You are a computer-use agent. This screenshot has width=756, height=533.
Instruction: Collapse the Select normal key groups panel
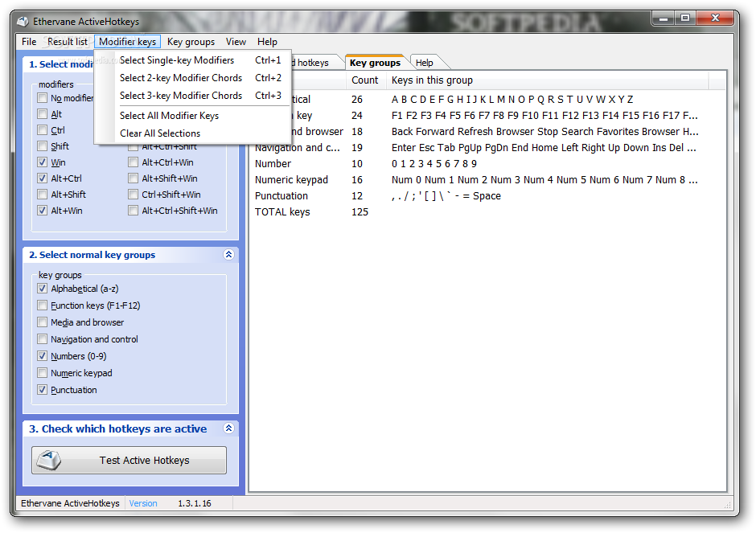tap(228, 255)
